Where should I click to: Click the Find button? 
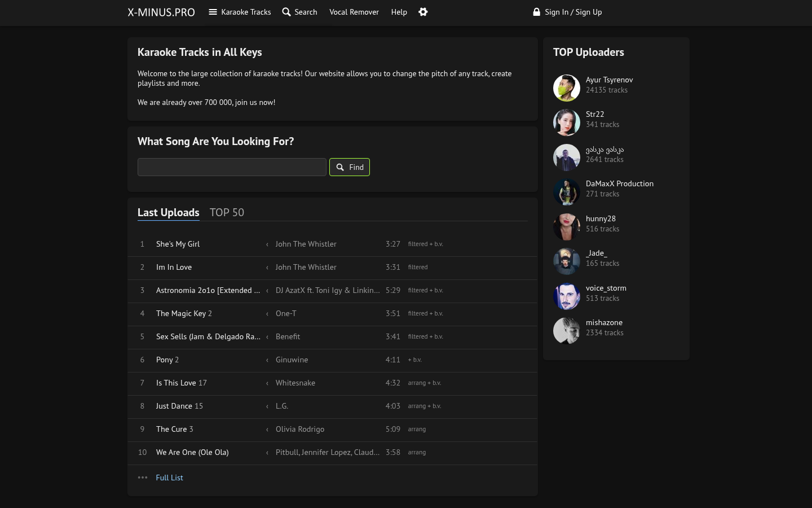point(350,167)
